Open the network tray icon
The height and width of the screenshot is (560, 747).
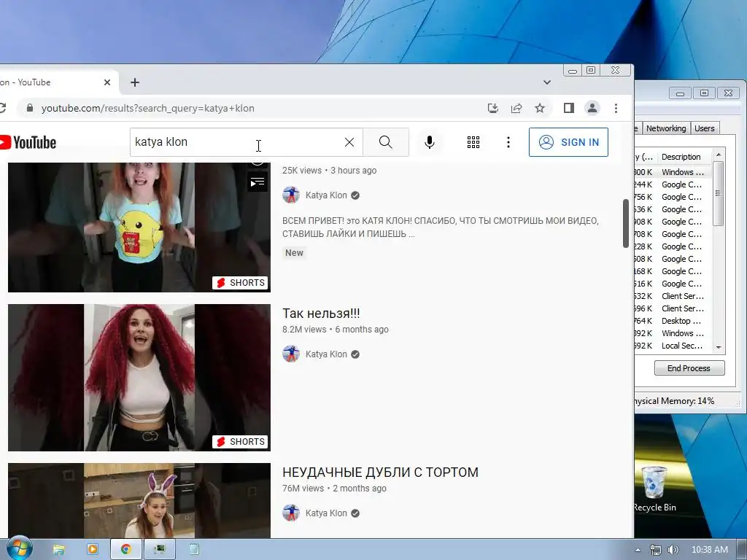click(656, 550)
